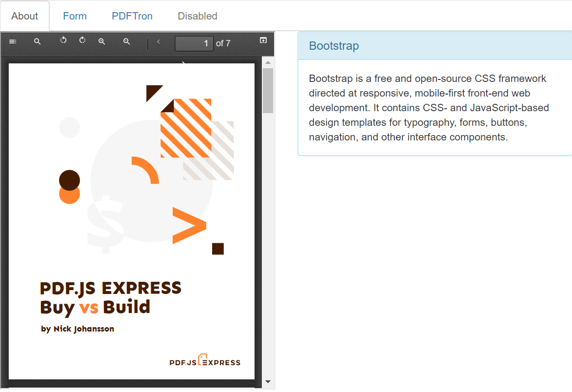The height and width of the screenshot is (392, 572).
Task: Open the search tool in the PDF toolbar
Action: coord(37,41)
